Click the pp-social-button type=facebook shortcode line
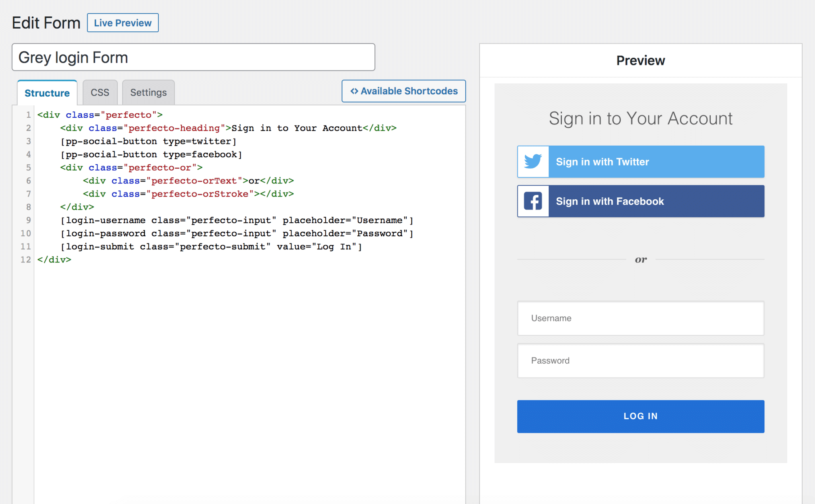This screenshot has height=504, width=815. [x=151, y=154]
